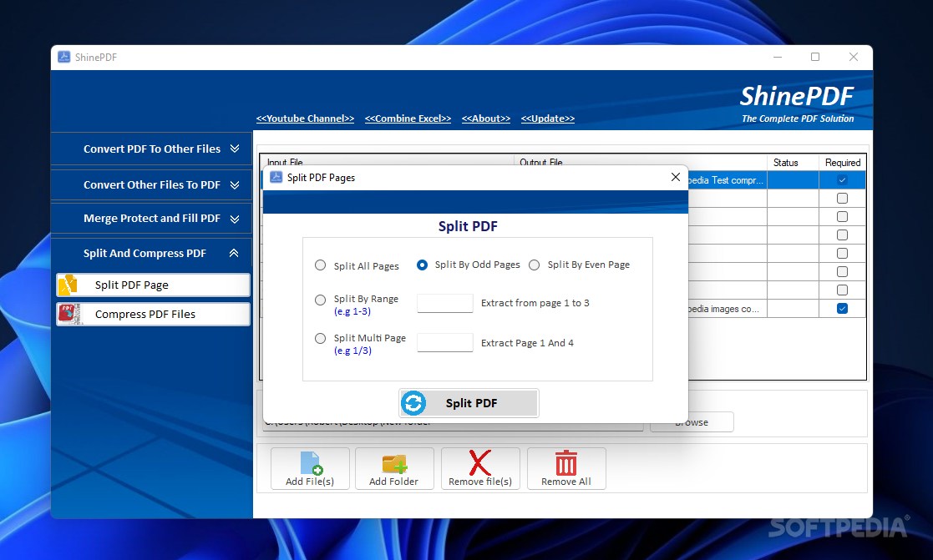Select Split By Odd Pages radio button

pos(422,265)
